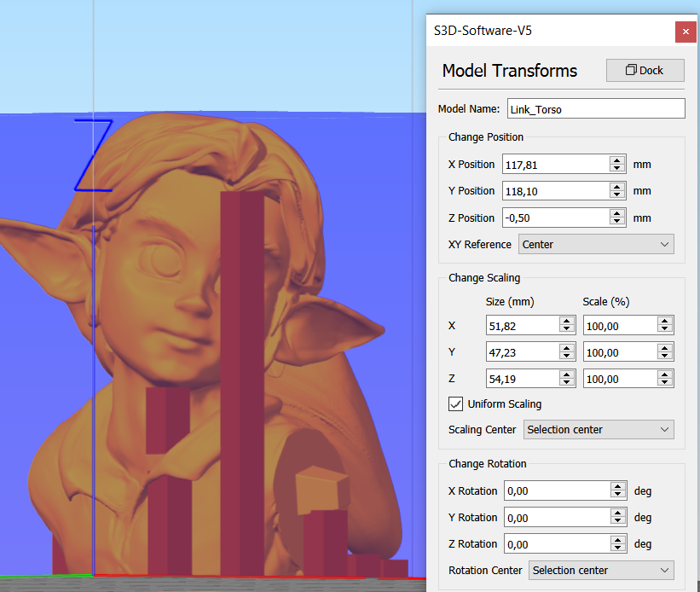This screenshot has width=700, height=592.
Task: Decrease X Rotation with down arrow
Action: click(618, 495)
